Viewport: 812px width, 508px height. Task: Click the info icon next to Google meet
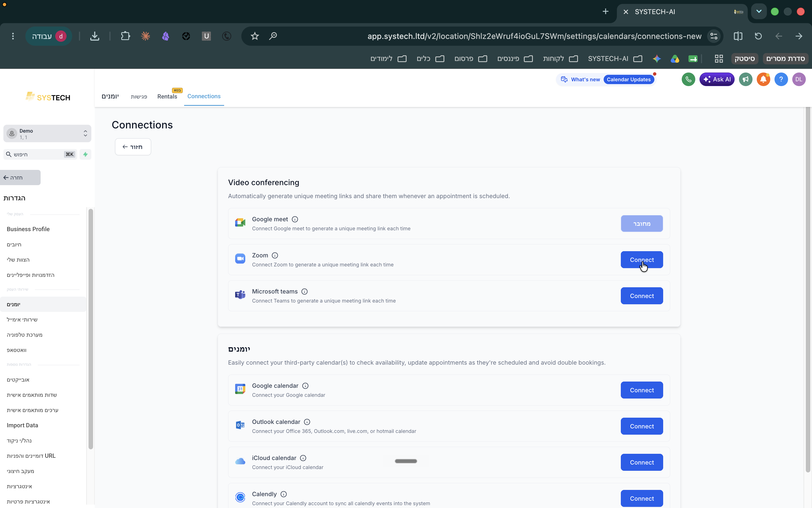[x=295, y=219]
